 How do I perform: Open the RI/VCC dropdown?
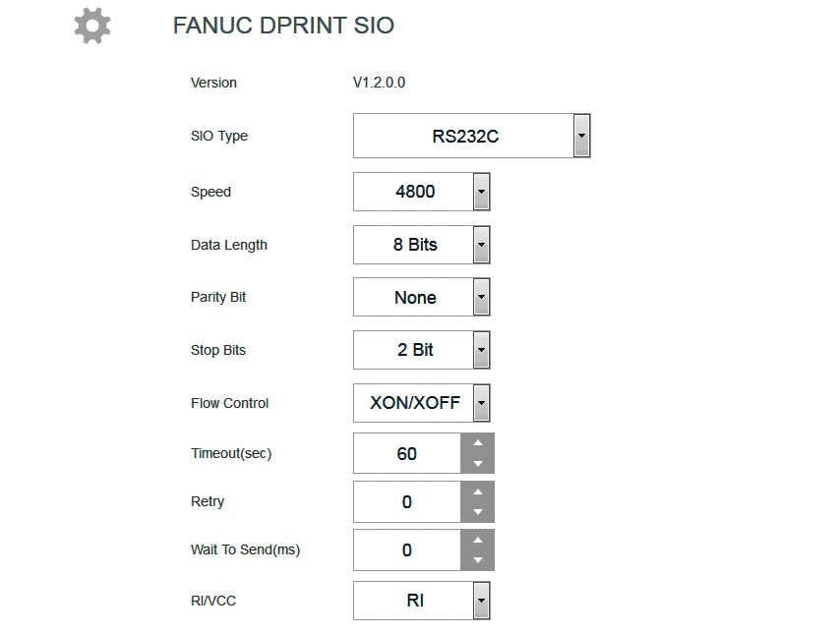coord(481,601)
